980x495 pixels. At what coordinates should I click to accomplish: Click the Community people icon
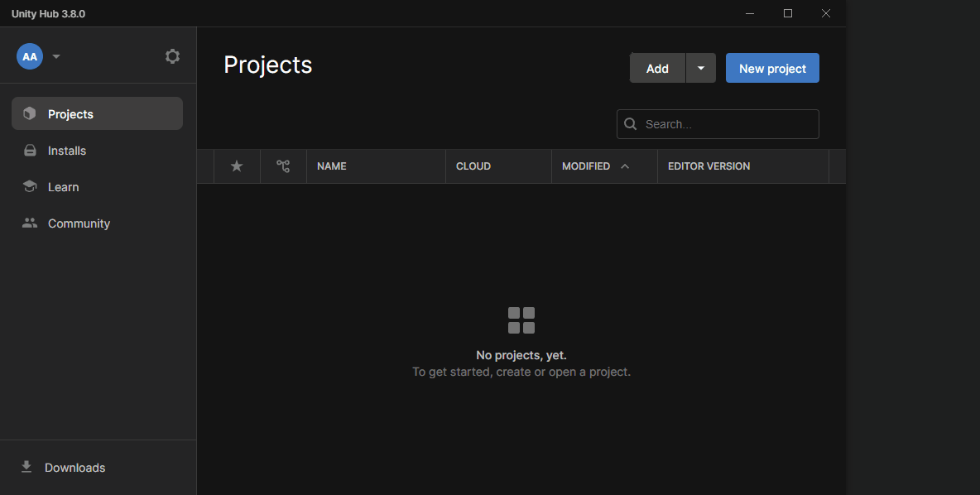pyautogui.click(x=30, y=223)
